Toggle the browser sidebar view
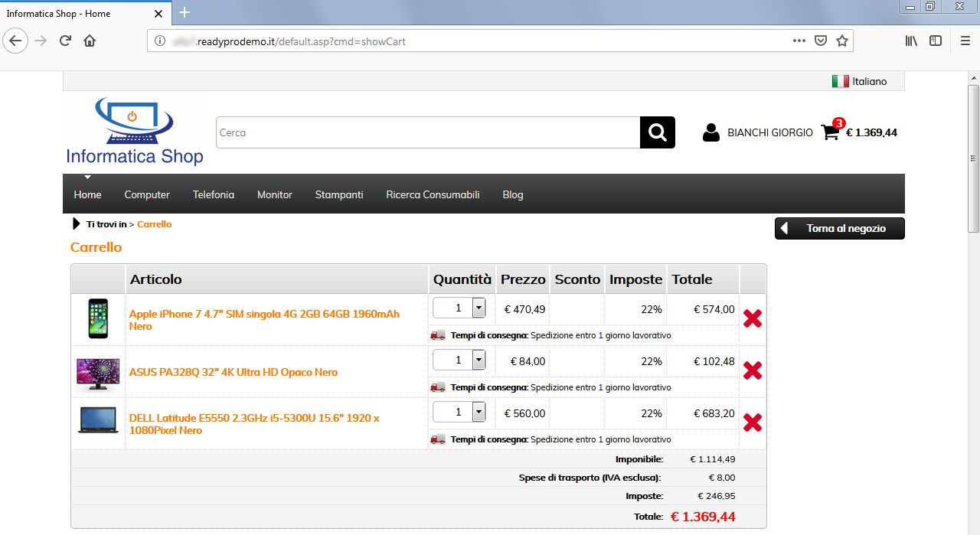The image size is (980, 535). [936, 41]
